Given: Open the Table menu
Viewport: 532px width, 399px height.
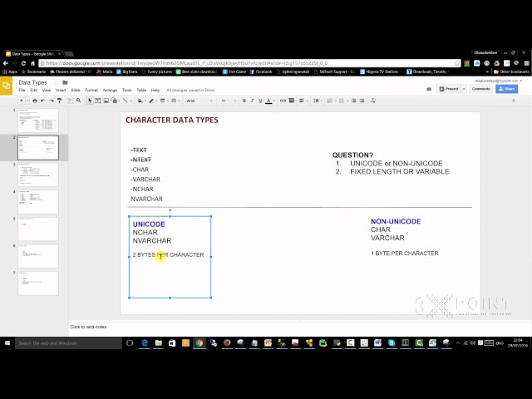Looking at the screenshot, I should (x=141, y=91).
